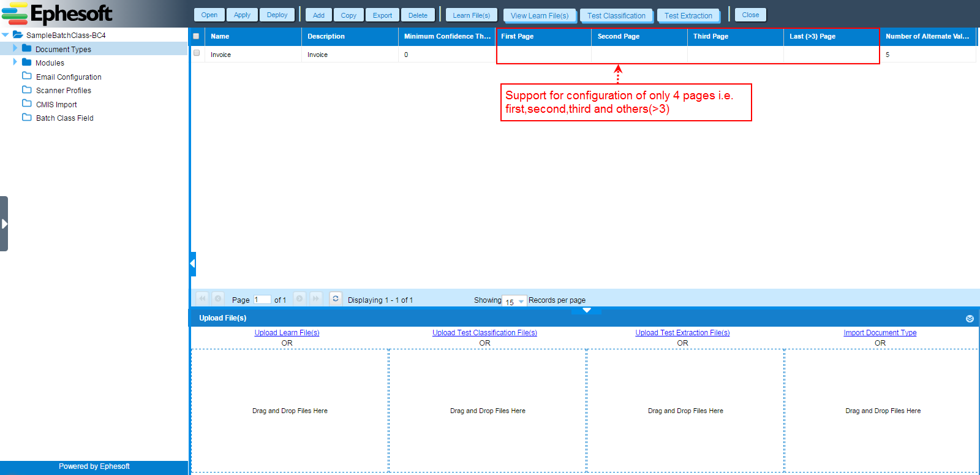Open View Learn File(s)
Image resolution: width=980 pixels, height=475 pixels.
(x=540, y=15)
